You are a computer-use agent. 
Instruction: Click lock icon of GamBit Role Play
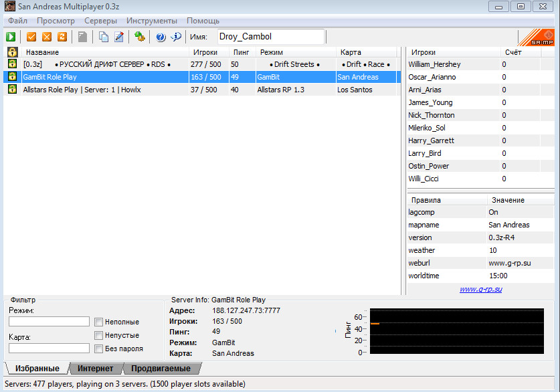click(12, 76)
